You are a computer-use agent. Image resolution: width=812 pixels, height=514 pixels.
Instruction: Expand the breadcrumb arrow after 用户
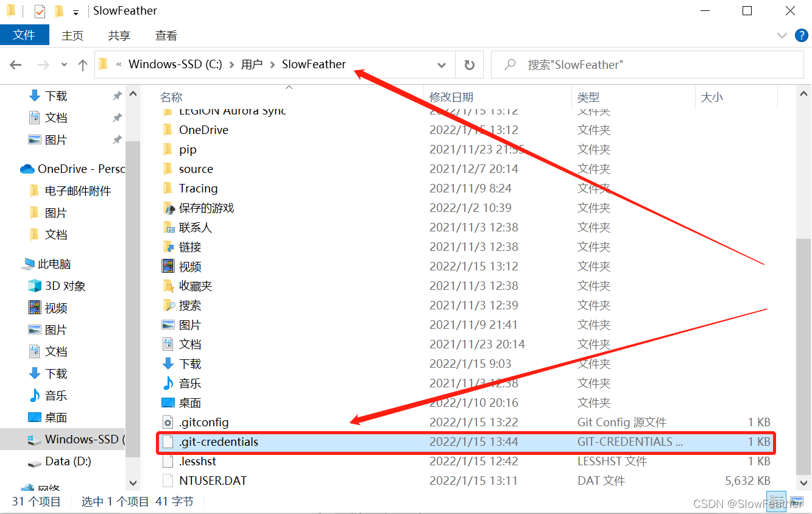[x=272, y=65]
